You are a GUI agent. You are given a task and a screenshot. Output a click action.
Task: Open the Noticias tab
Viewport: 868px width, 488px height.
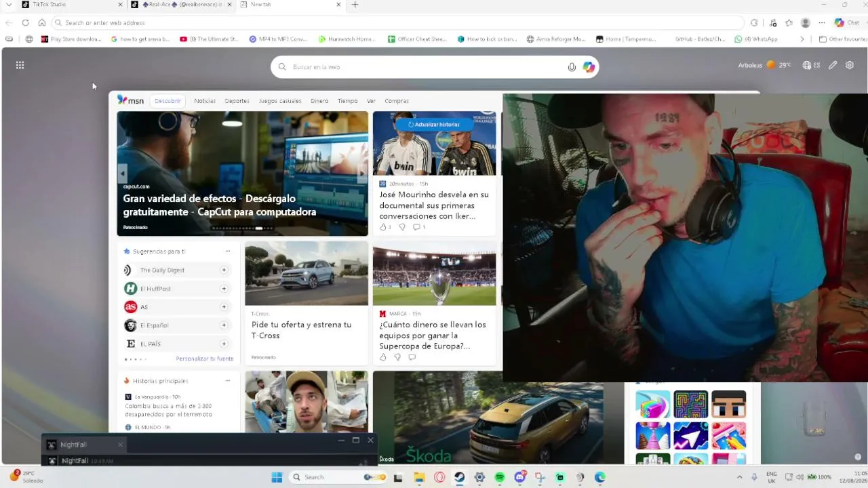pos(205,101)
